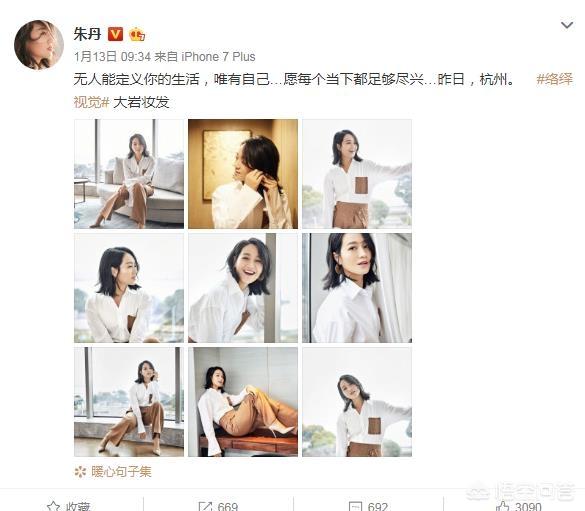Open the 暖心句子集 collection link

[x=121, y=472]
